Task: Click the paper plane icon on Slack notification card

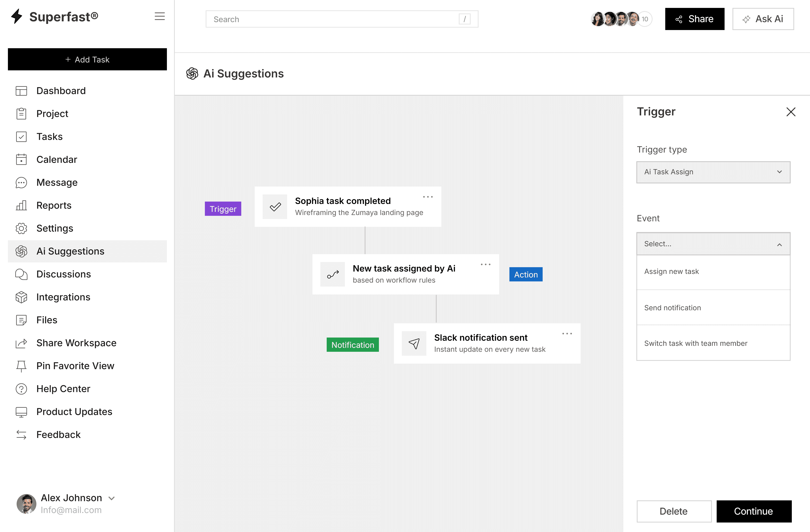Action: pos(414,343)
